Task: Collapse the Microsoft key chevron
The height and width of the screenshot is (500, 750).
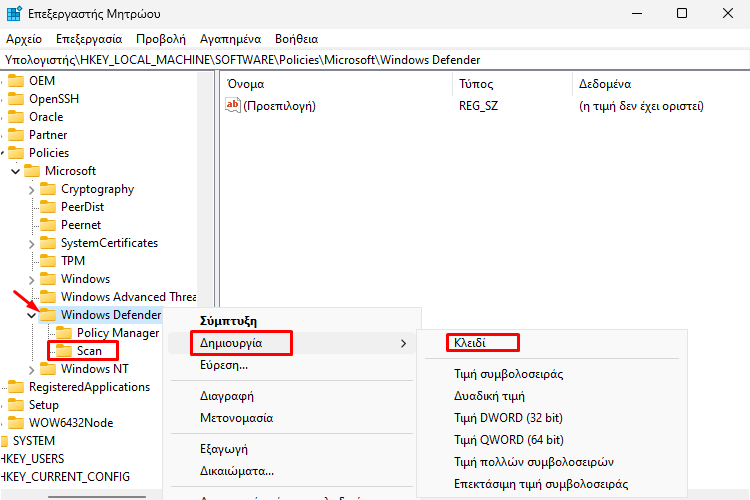Action: tap(16, 171)
